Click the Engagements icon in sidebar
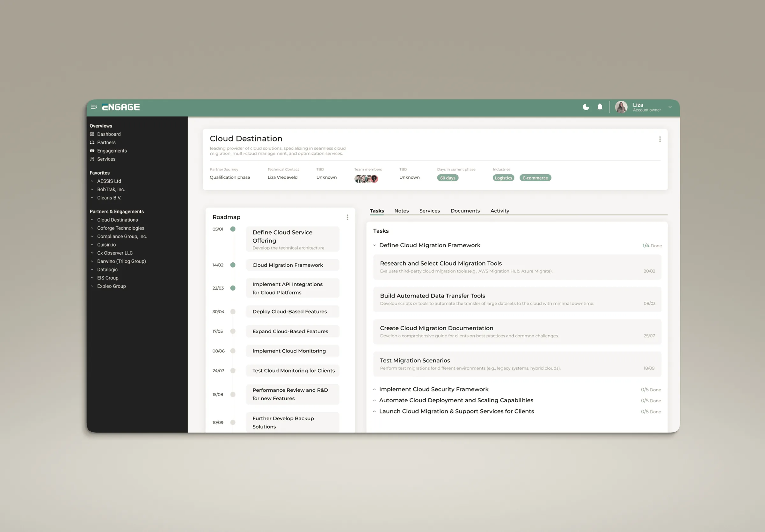The image size is (765, 532). (x=92, y=151)
